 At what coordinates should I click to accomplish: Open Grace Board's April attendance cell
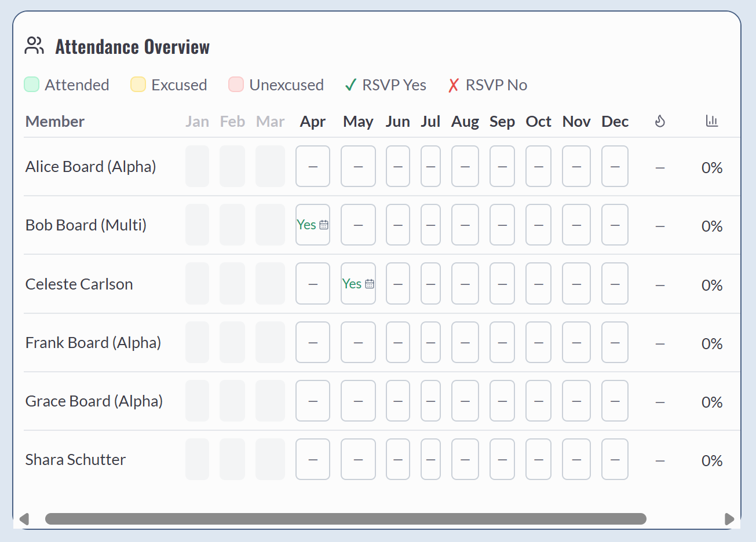pyautogui.click(x=313, y=401)
